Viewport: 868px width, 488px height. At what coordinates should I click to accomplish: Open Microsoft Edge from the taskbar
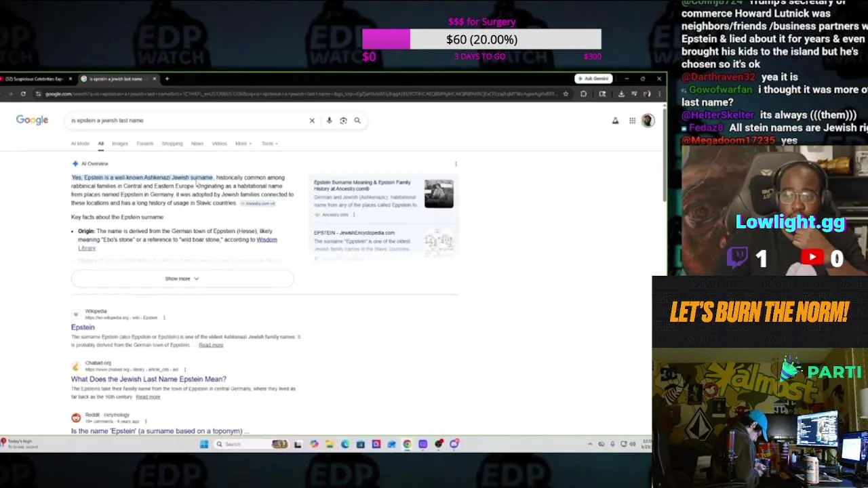[345, 444]
